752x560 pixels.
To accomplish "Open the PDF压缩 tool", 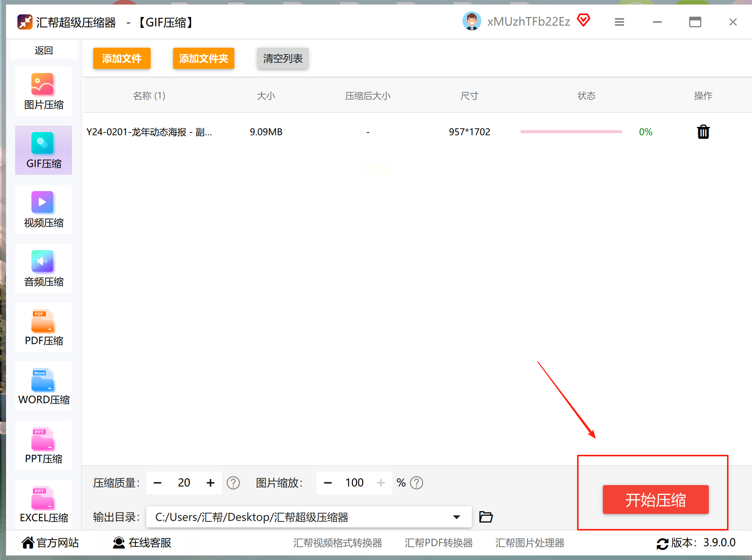I will tap(44, 327).
